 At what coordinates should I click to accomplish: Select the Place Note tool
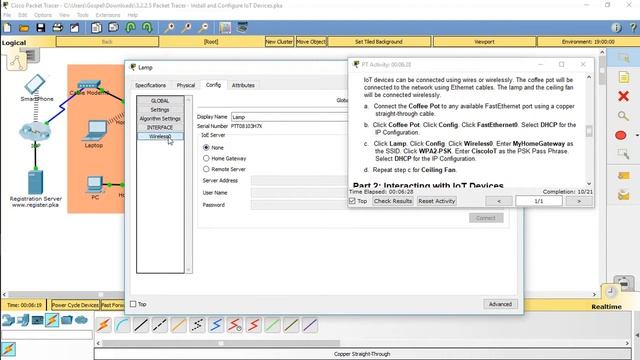tap(623, 77)
